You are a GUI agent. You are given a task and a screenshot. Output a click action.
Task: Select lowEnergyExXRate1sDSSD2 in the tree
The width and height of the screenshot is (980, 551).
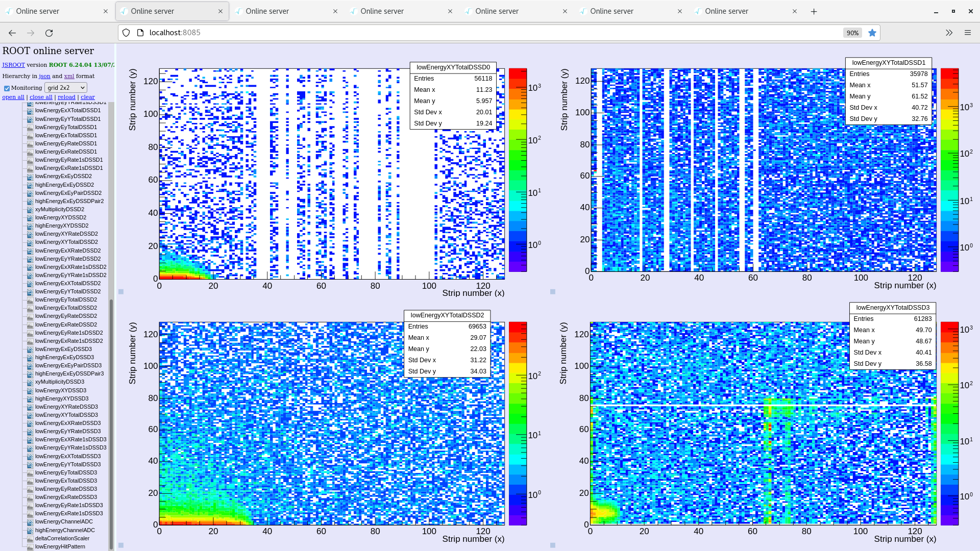[x=71, y=267]
